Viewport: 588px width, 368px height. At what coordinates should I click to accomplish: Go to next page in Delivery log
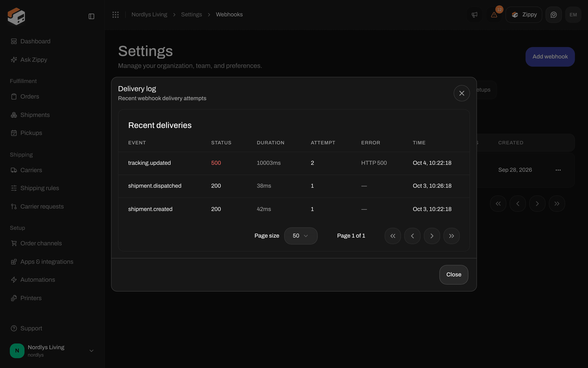point(432,236)
